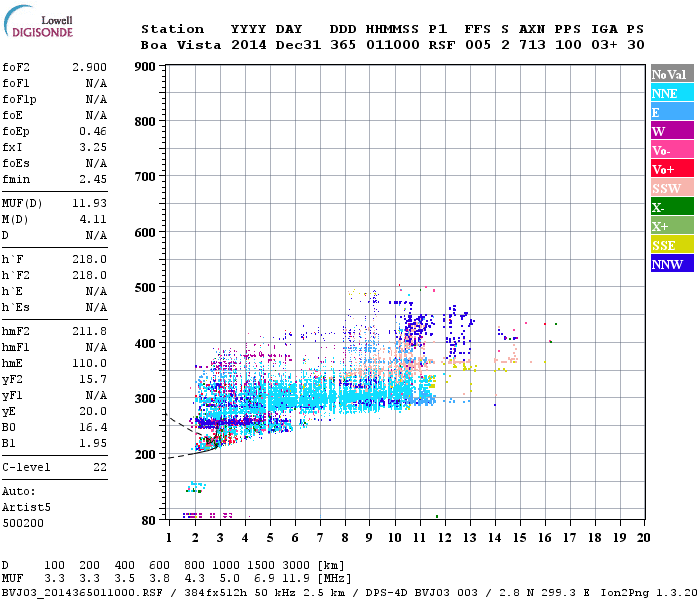Image resolution: width=700 pixels, height=600 pixels.
Task: Click the 900 km height axis label
Action: point(145,67)
